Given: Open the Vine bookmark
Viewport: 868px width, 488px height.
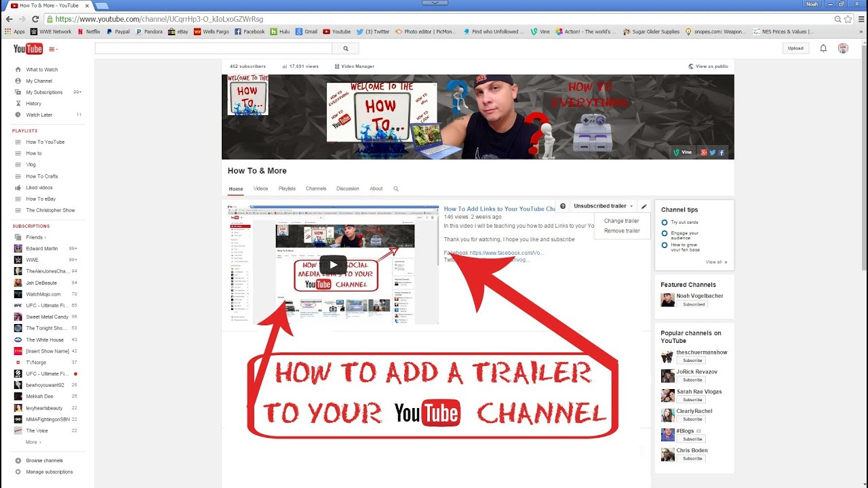Looking at the screenshot, I should click(x=540, y=31).
